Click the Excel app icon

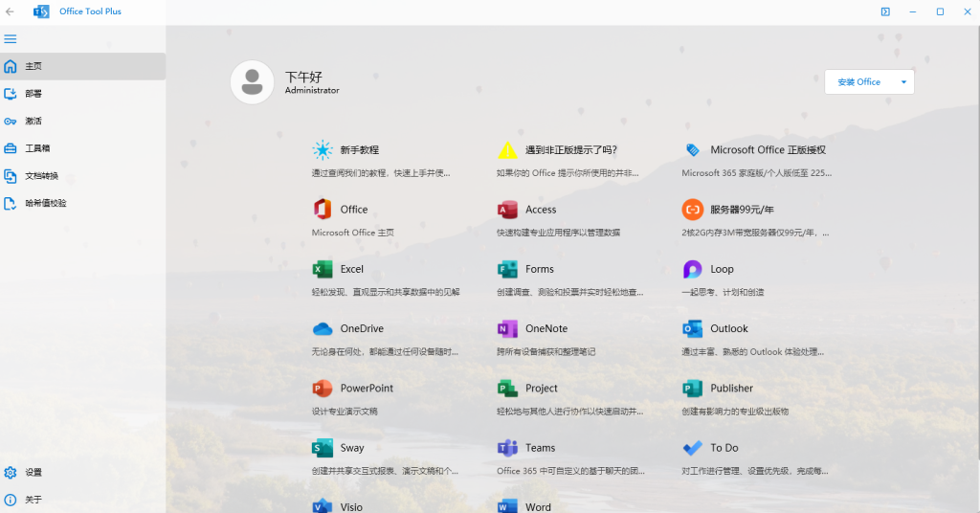(x=323, y=269)
